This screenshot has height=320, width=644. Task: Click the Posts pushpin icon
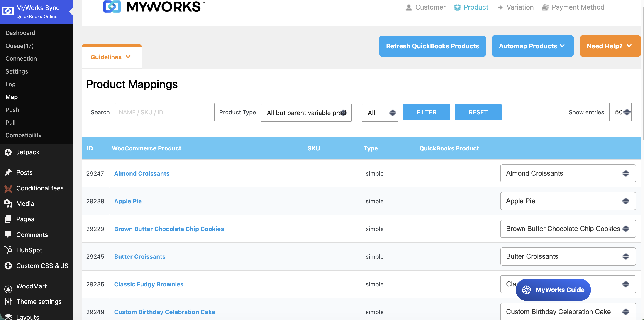point(8,172)
